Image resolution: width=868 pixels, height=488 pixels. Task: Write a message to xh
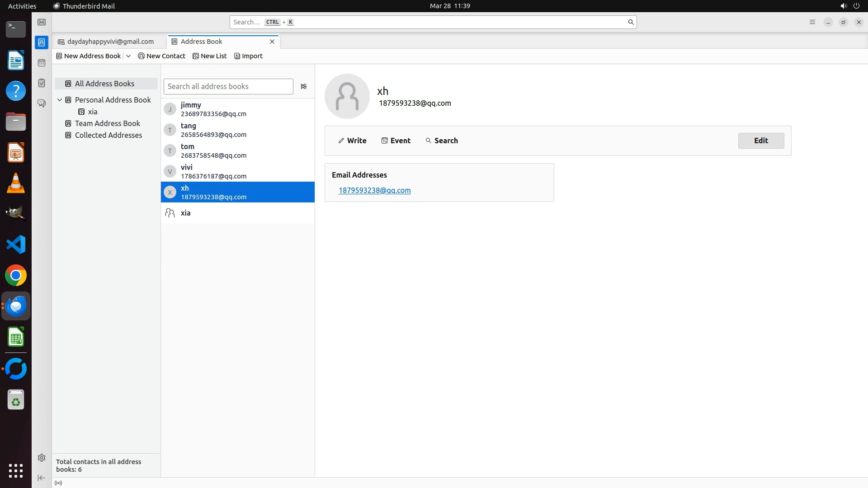point(352,141)
